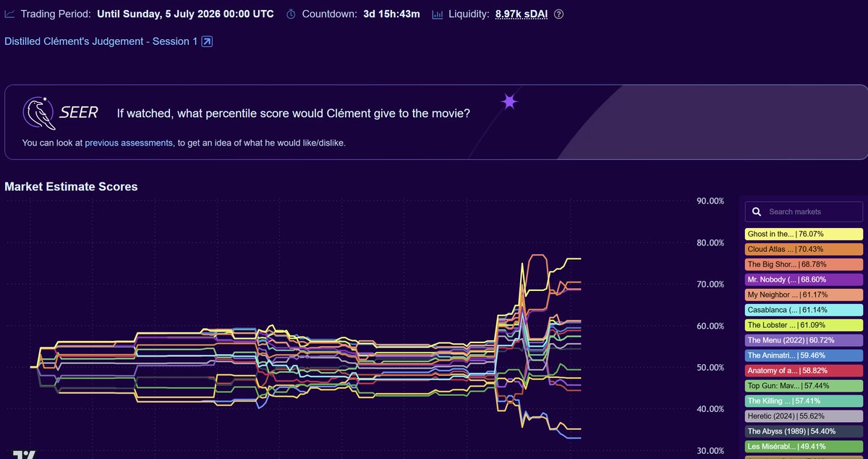
Task: Click the liquidity help question mark icon
Action: (558, 14)
